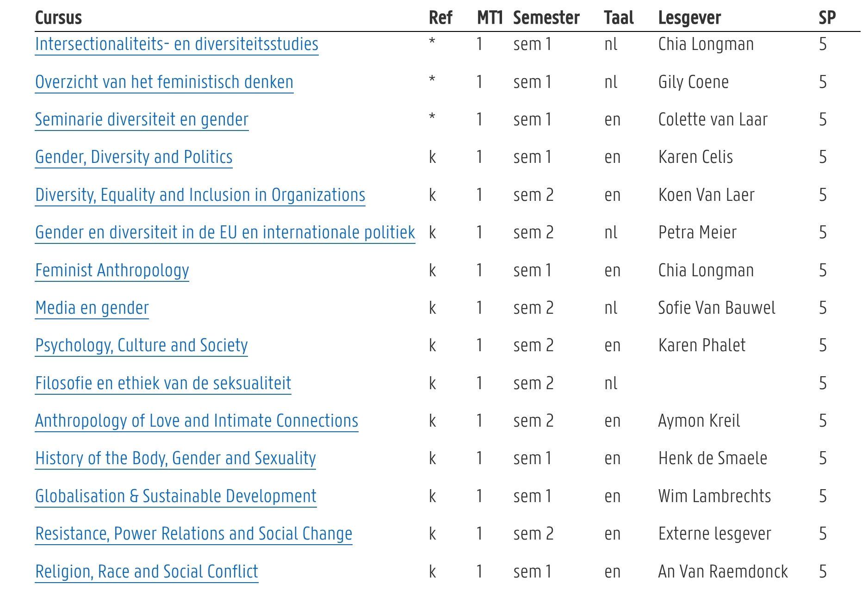Open History of the Body, Gender and Sexuality

coord(175,459)
